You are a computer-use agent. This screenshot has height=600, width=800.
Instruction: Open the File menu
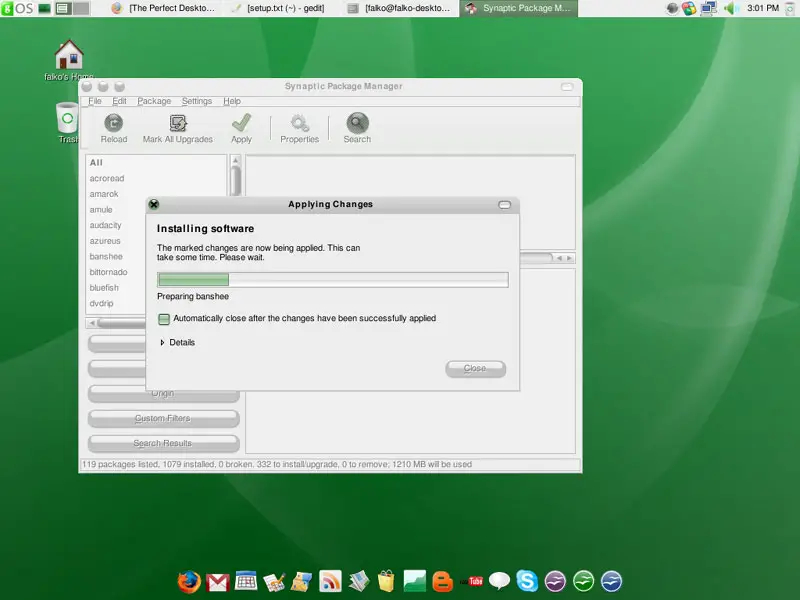(95, 101)
